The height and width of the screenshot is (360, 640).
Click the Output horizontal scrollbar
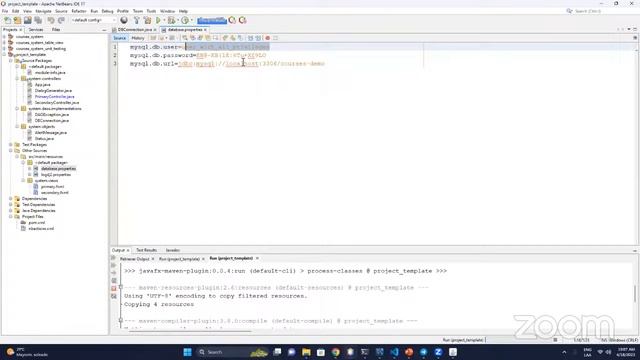pyautogui.click(x=190, y=331)
